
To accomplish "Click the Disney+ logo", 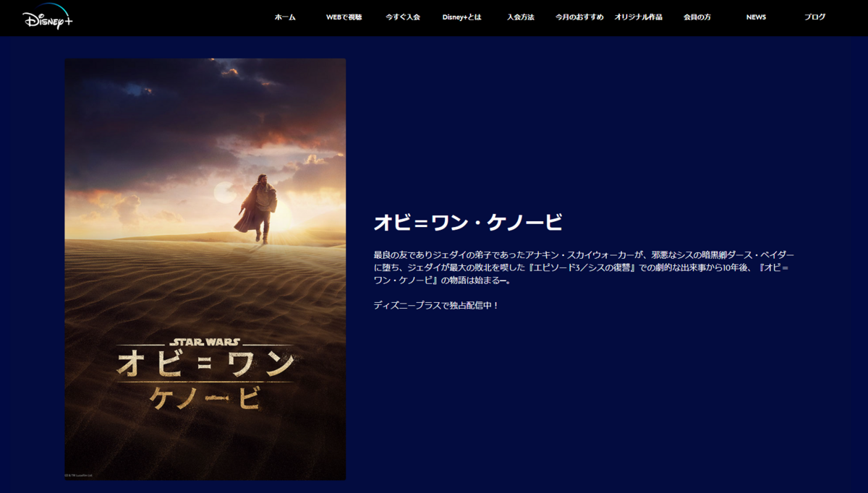I will tap(48, 17).
